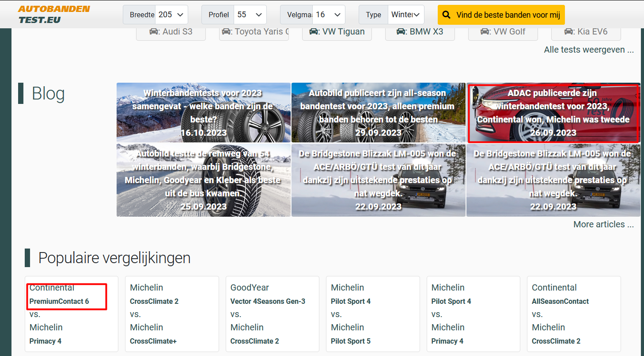644x356 pixels.
Task: Open Autobild all-season bandentest 2023 article
Action: (x=379, y=112)
